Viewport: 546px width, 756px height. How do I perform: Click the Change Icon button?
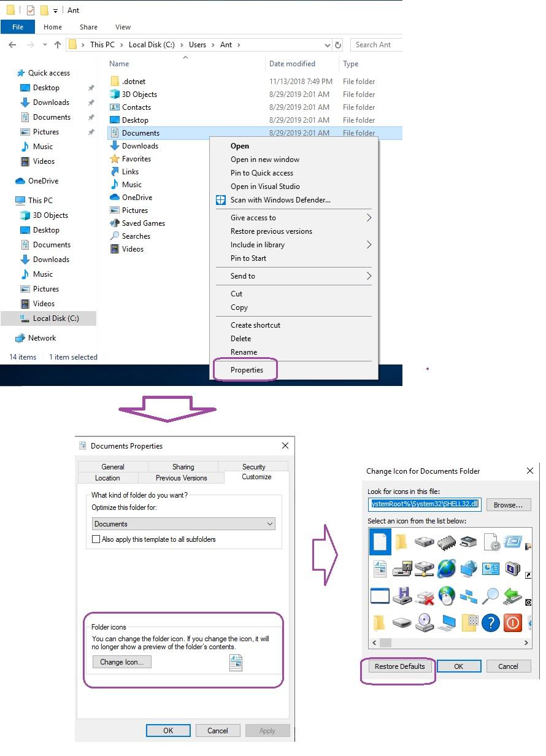pos(121,662)
